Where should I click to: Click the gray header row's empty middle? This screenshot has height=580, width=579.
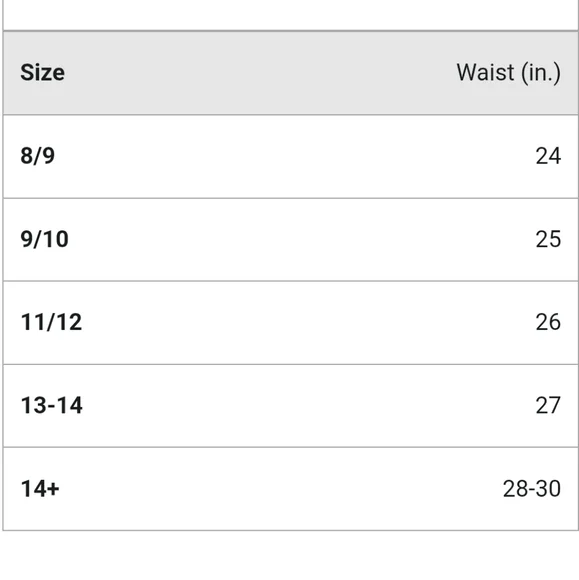click(x=259, y=73)
